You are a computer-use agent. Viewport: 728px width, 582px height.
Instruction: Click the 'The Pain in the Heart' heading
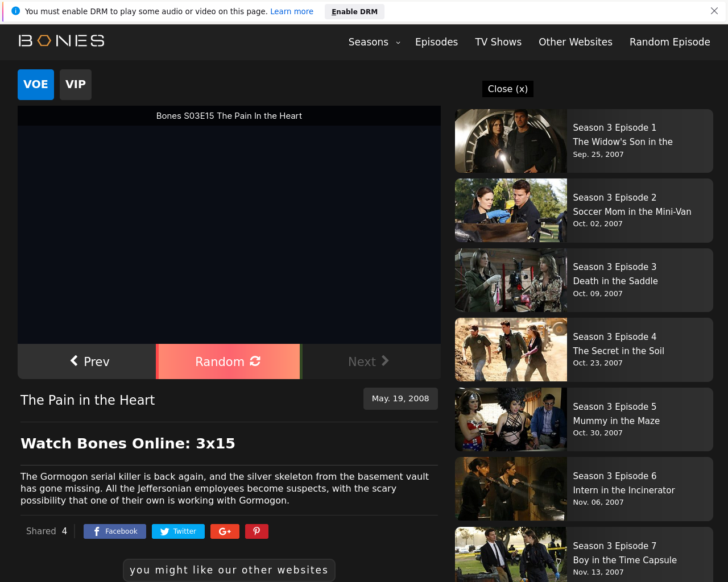88,400
